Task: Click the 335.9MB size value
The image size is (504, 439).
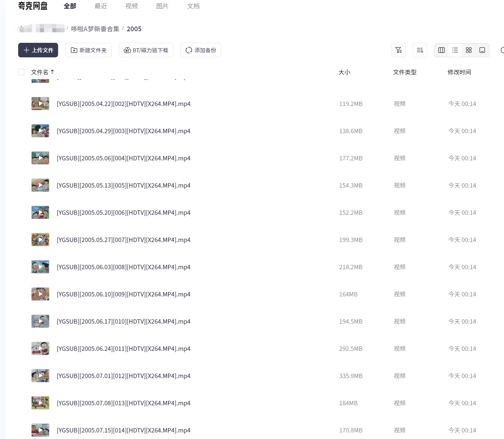Action: pos(351,376)
